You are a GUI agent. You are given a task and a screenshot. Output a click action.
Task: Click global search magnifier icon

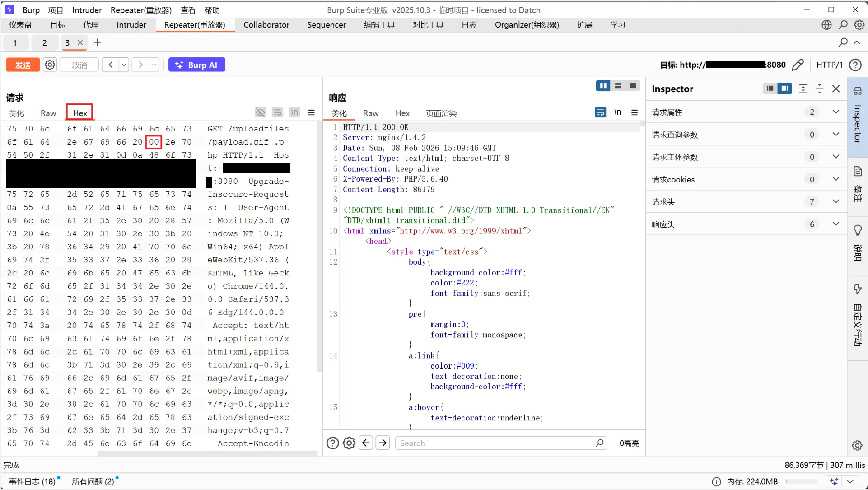843,25
